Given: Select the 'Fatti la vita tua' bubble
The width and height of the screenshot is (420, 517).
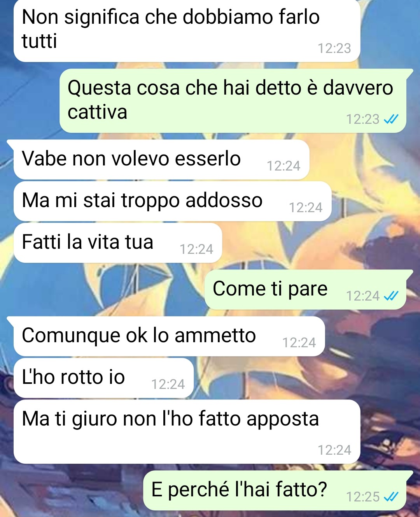Looking at the screenshot, I should [x=118, y=243].
